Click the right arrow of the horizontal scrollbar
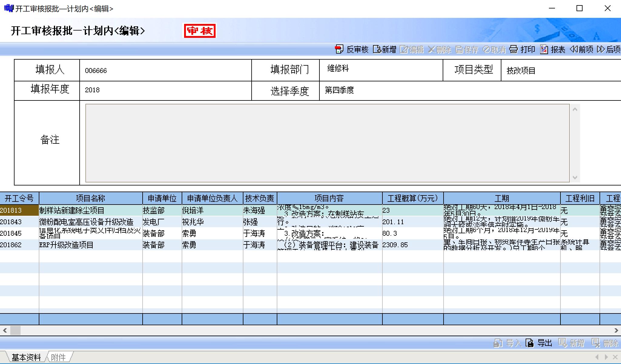 pos(616,330)
